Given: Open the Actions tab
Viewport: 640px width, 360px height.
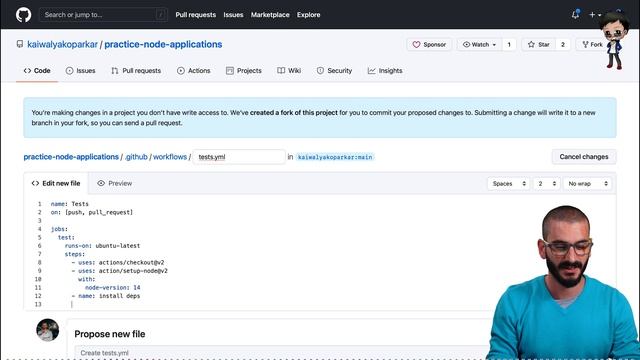Looking at the screenshot, I should [193, 71].
